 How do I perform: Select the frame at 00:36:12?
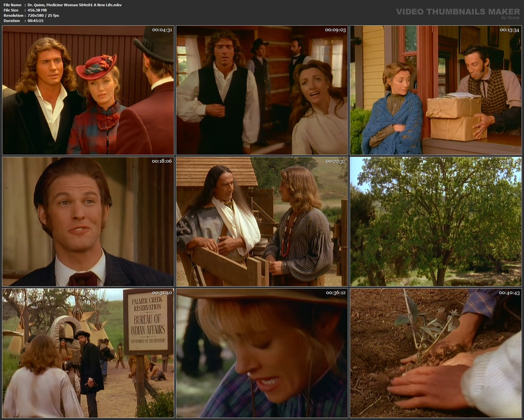coord(262,353)
